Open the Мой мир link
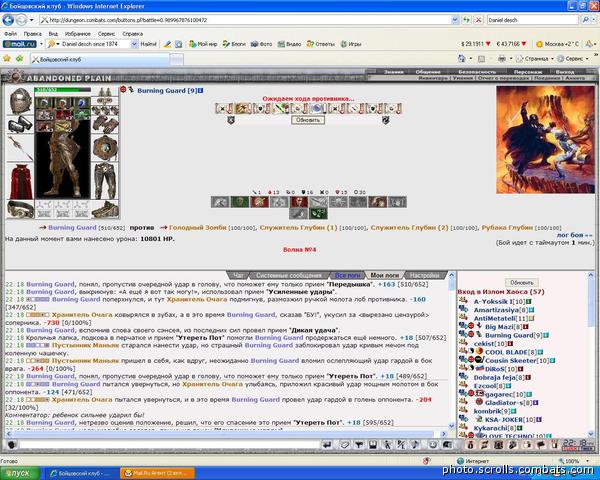Image resolution: width=600 pixels, height=480 pixels. (203, 44)
